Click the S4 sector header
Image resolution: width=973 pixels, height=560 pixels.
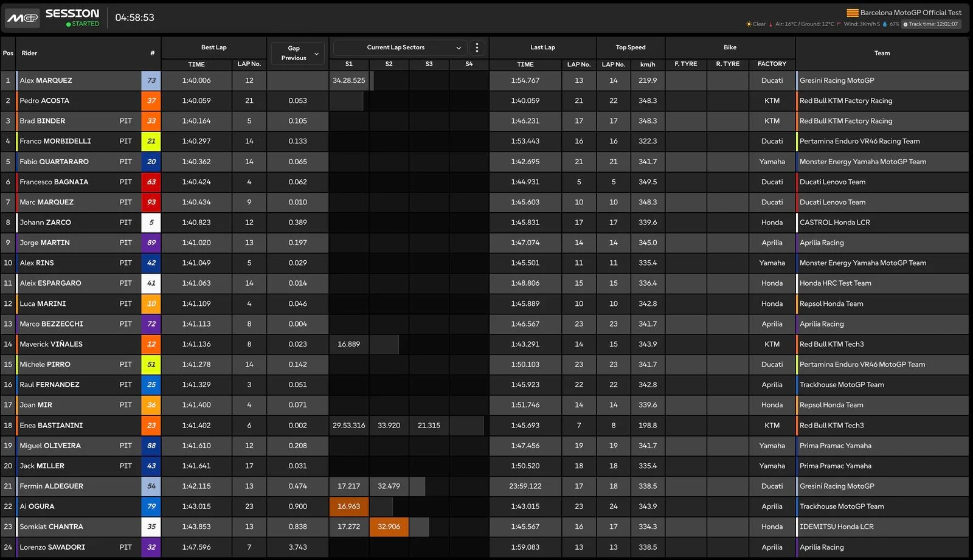(x=469, y=64)
